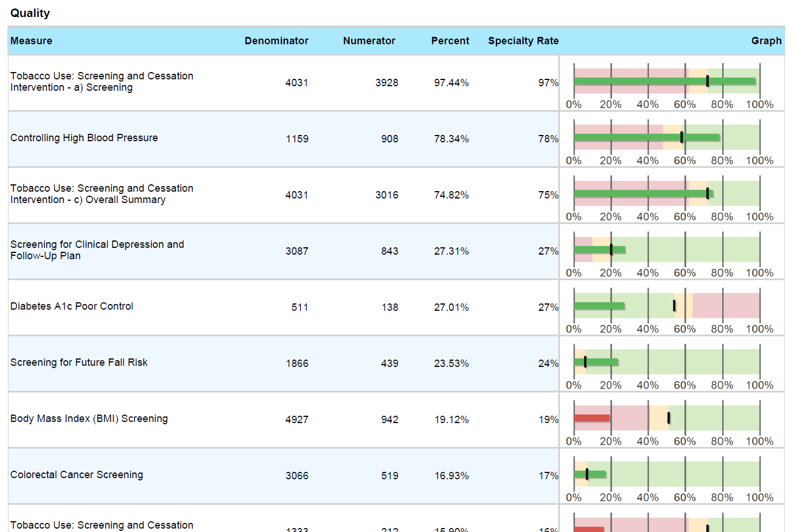Open Tobacco Use Screening - c) Overall Summary
Image resolution: width=792 pixels, height=532 pixels.
point(102,194)
